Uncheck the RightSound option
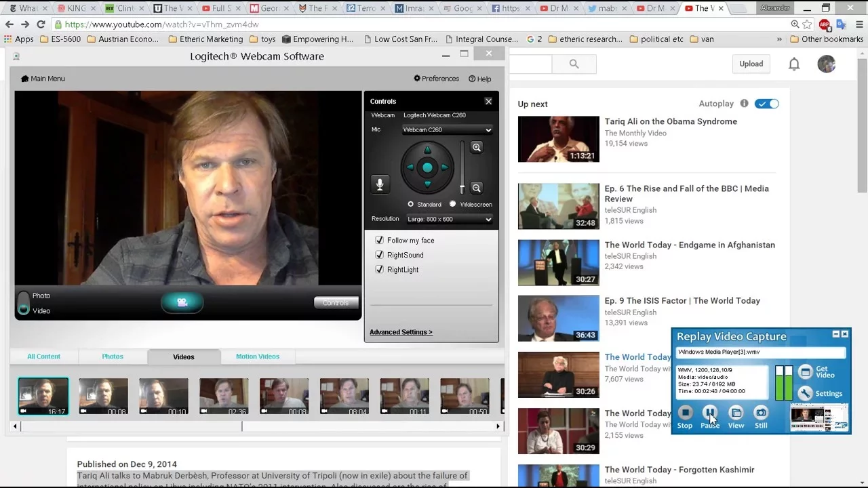The height and width of the screenshot is (488, 868). [x=380, y=255]
